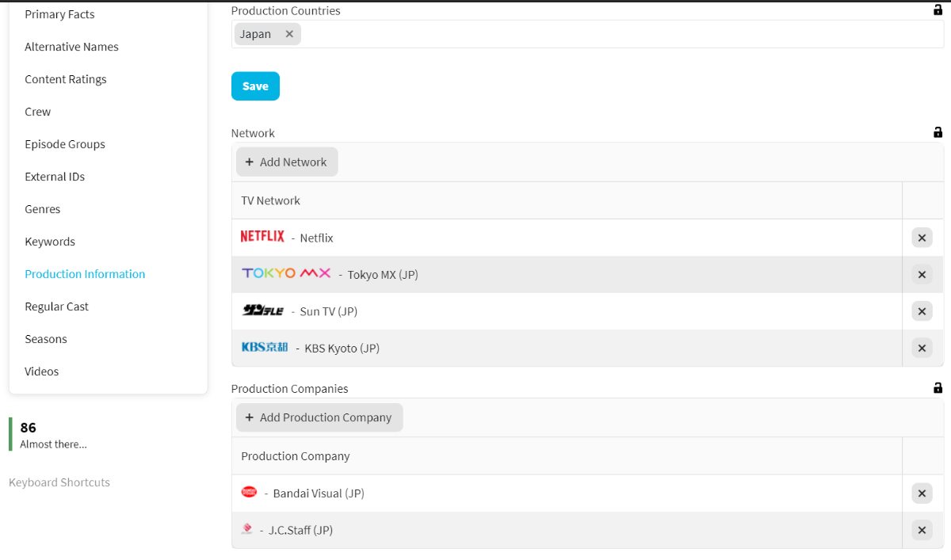Click the Tokyo MX logo
Viewport: 951px width, 560px height.
pos(286,273)
